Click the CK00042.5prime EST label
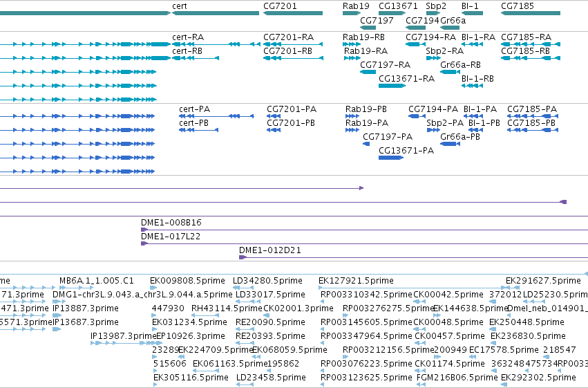The height and width of the screenshot is (388, 588). pos(448,295)
